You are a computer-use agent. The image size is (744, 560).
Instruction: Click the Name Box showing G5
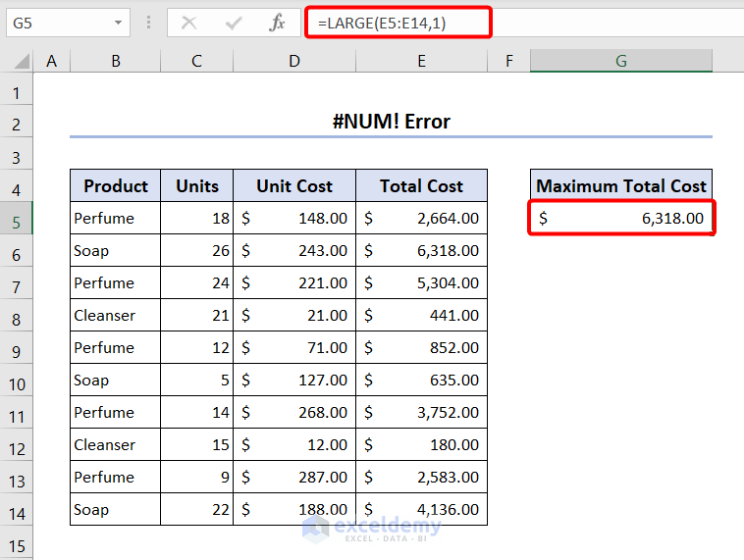pyautogui.click(x=57, y=23)
